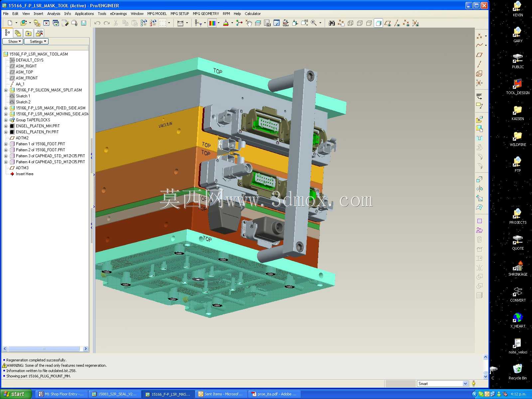Toggle datum planes visibility
532x399 pixels.
click(x=388, y=23)
